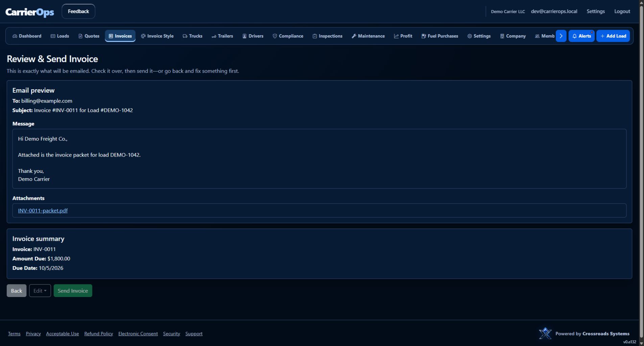The width and height of the screenshot is (644, 346).
Task: Open Maintenance wrench icon
Action: pyautogui.click(x=354, y=36)
